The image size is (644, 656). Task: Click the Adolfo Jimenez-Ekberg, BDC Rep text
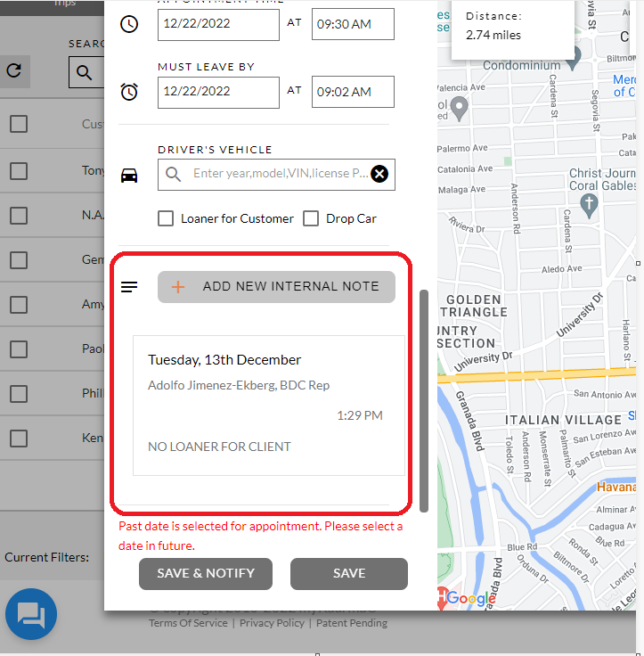coord(239,385)
